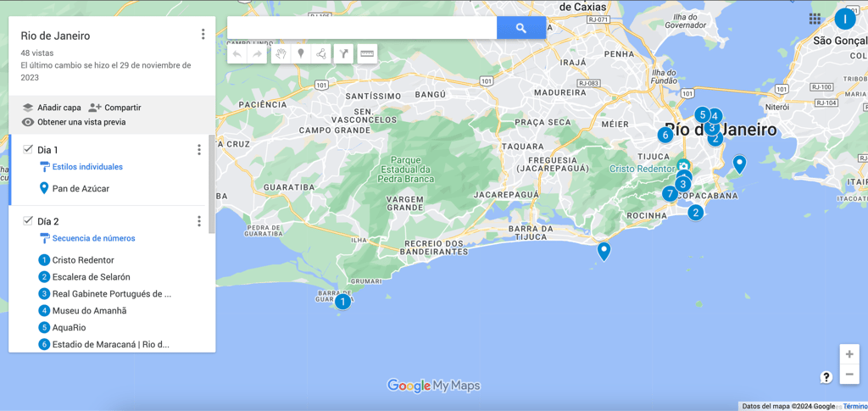Viewport: 868px width, 411px height.
Task: Click the layer panel scrollbar
Action: coord(211,184)
